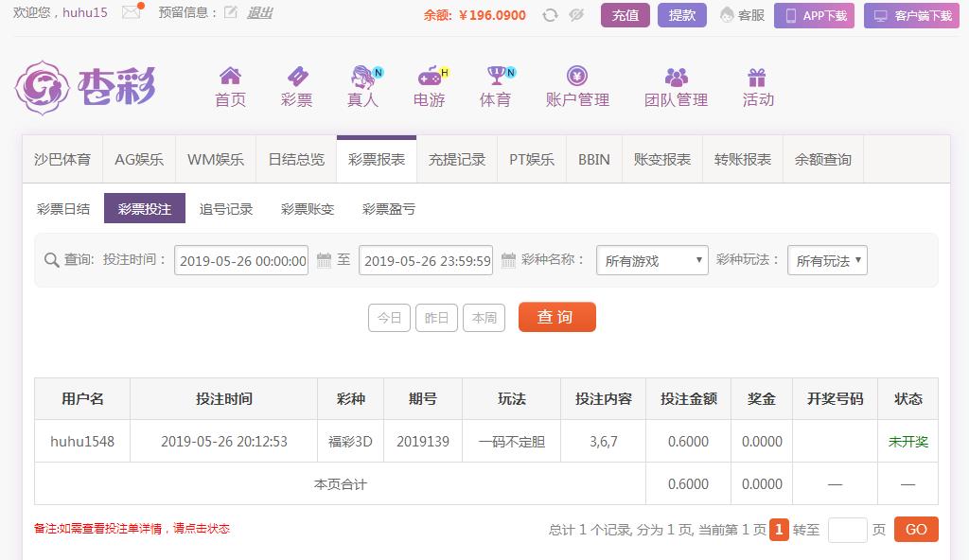Open the 体育 trophy icon

click(x=496, y=76)
